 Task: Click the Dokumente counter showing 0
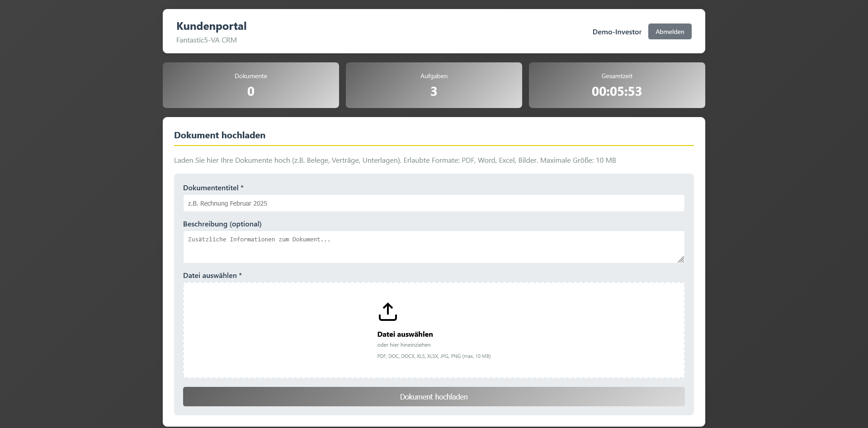(x=250, y=91)
